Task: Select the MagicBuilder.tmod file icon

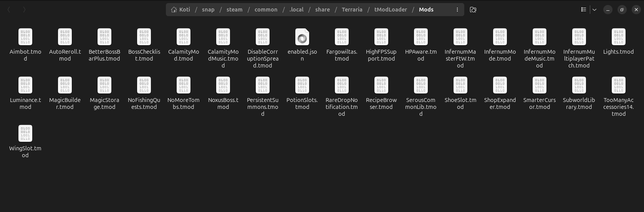Action: pos(65,85)
